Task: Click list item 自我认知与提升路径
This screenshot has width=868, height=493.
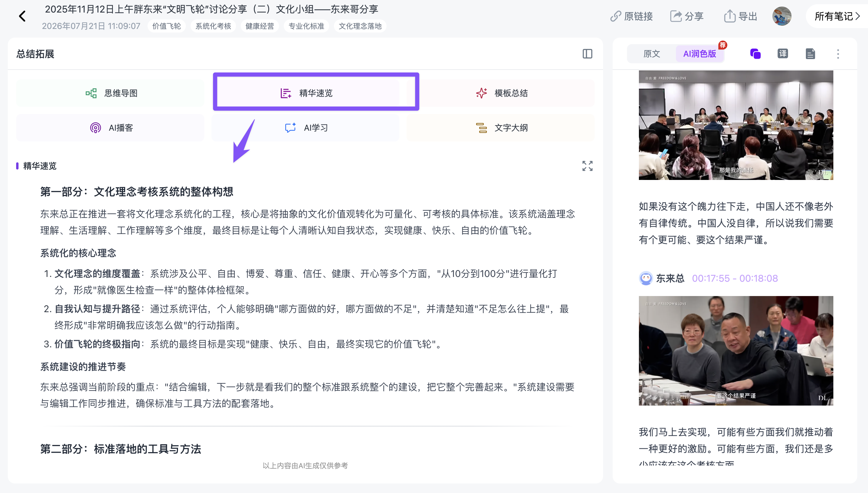Action: pos(97,309)
